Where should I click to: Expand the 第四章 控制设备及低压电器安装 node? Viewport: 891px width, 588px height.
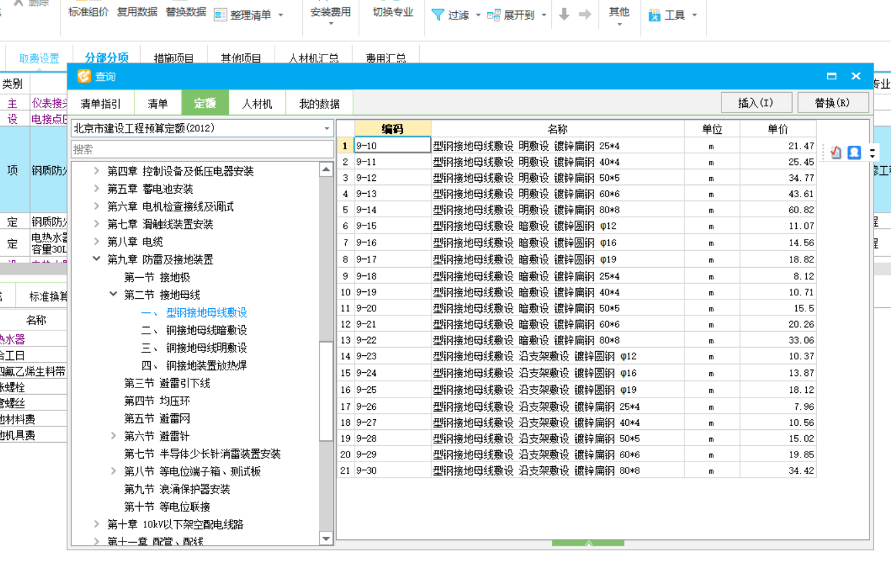(97, 171)
